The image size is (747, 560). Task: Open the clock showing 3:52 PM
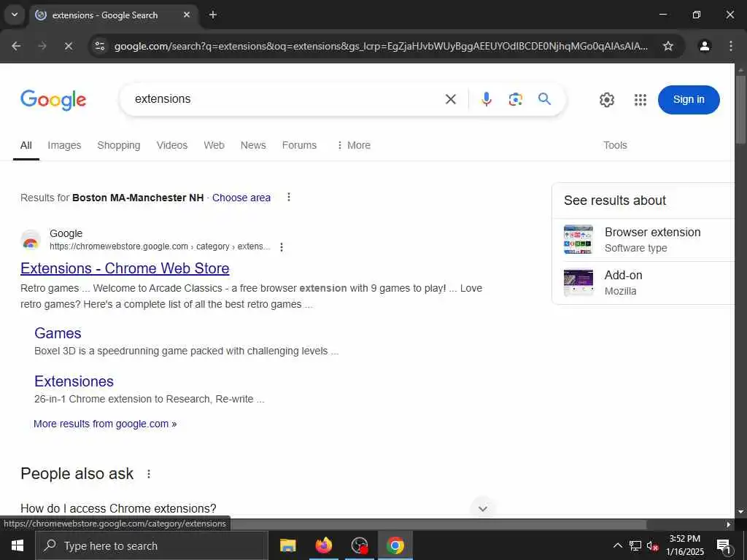tap(684, 545)
